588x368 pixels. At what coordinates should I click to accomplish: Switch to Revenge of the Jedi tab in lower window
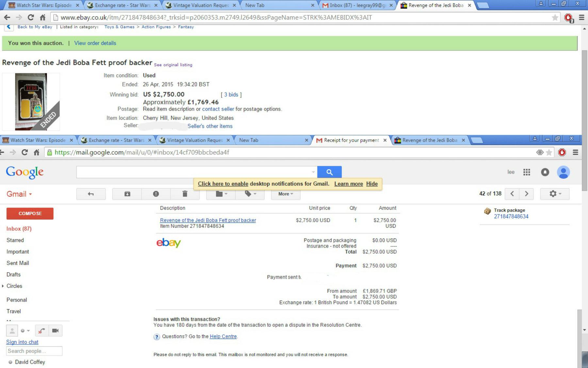pyautogui.click(x=430, y=140)
